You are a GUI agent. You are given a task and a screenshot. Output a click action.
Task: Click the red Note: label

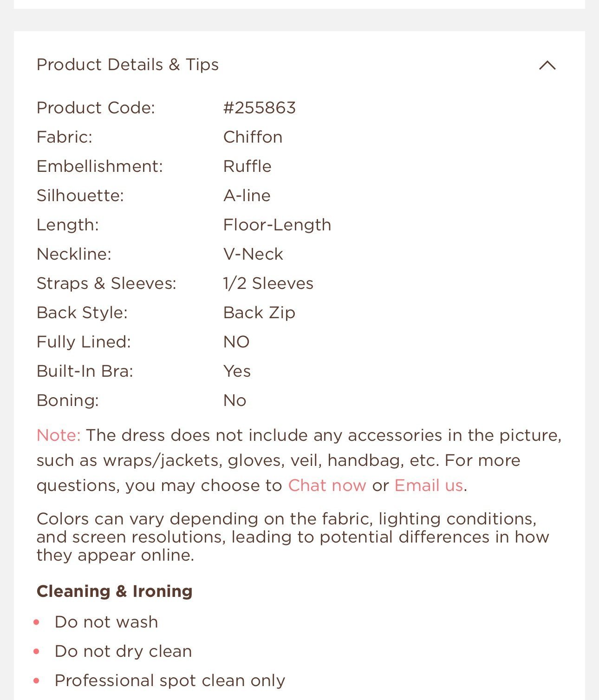click(x=59, y=435)
